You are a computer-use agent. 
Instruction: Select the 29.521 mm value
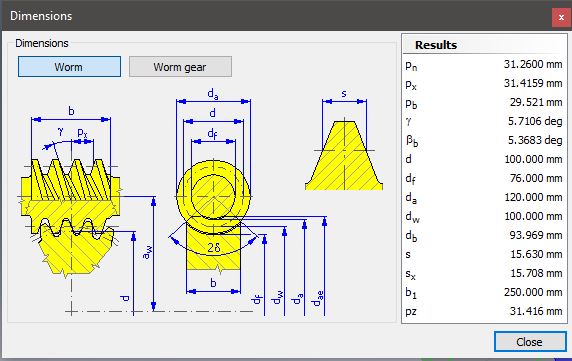(536, 102)
